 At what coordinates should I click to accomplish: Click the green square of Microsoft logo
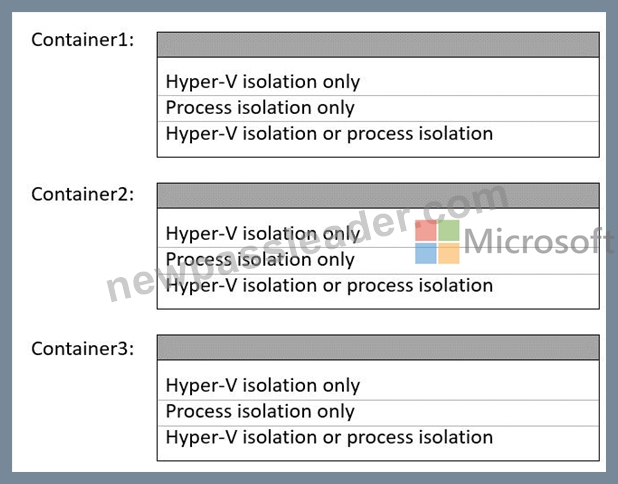point(449,231)
